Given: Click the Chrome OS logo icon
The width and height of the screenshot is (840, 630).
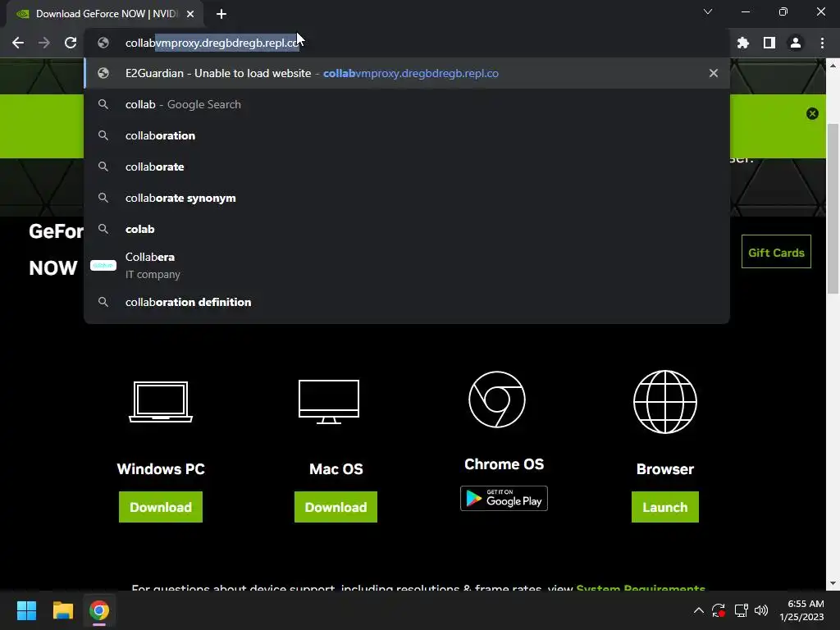Looking at the screenshot, I should tap(497, 399).
